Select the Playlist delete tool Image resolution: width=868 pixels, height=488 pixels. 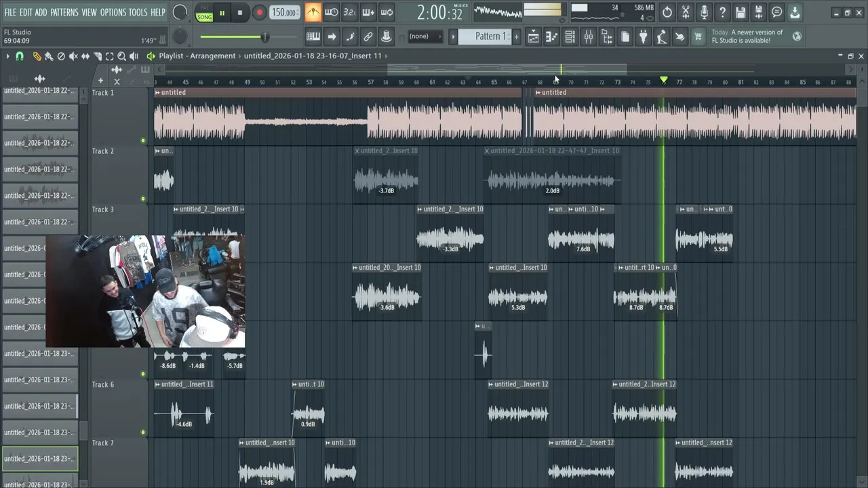pos(61,56)
